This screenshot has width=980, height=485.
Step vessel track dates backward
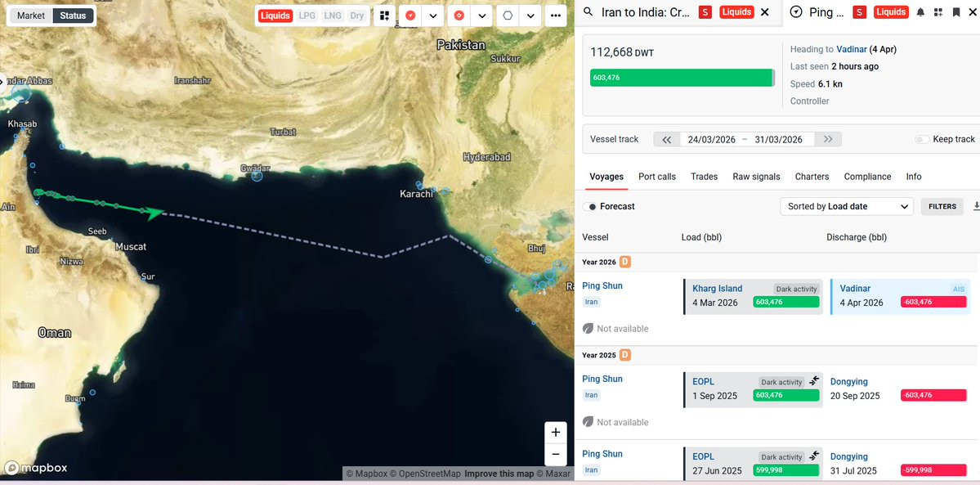[x=667, y=139]
